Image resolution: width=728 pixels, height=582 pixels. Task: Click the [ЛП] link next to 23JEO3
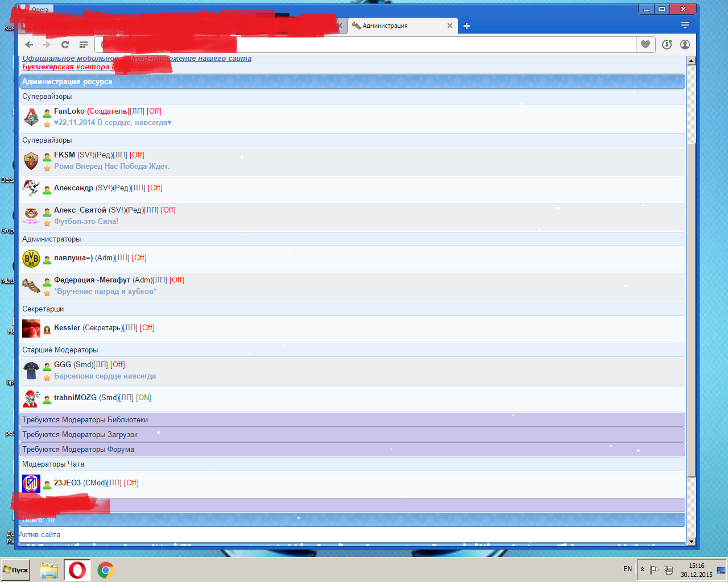[114, 483]
